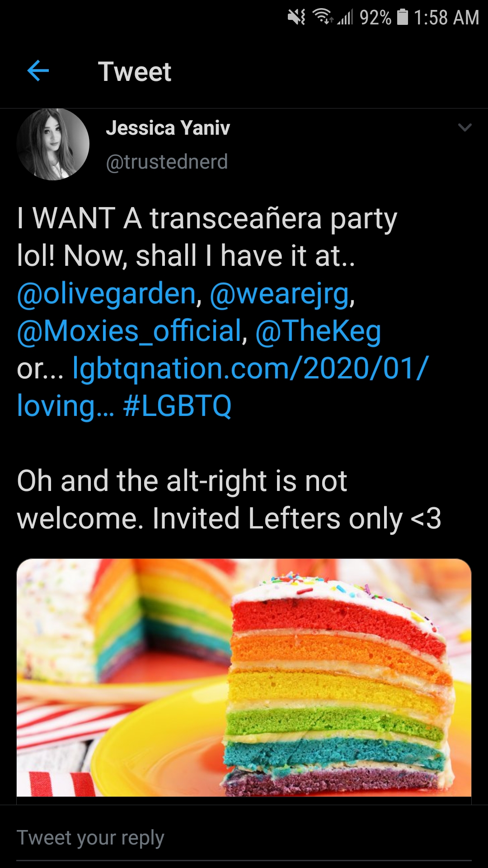
Task: Tap the battery icon
Action: click(403, 17)
